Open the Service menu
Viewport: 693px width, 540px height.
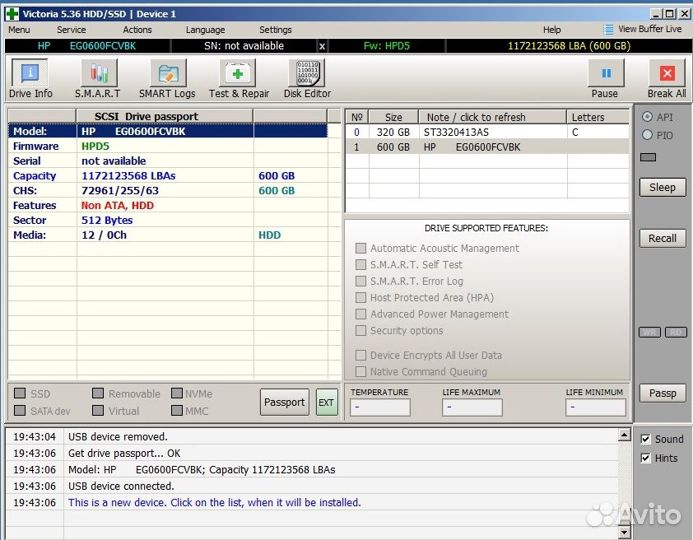(71, 30)
